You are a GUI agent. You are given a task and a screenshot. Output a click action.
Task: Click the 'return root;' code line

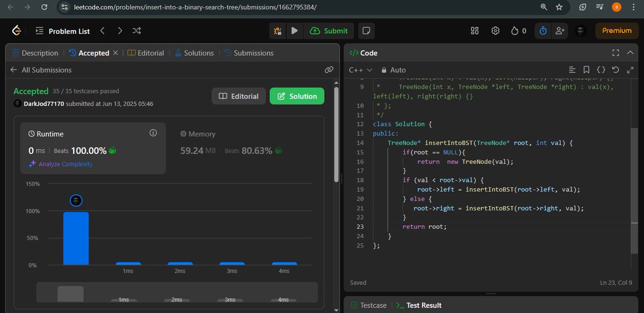click(x=424, y=227)
